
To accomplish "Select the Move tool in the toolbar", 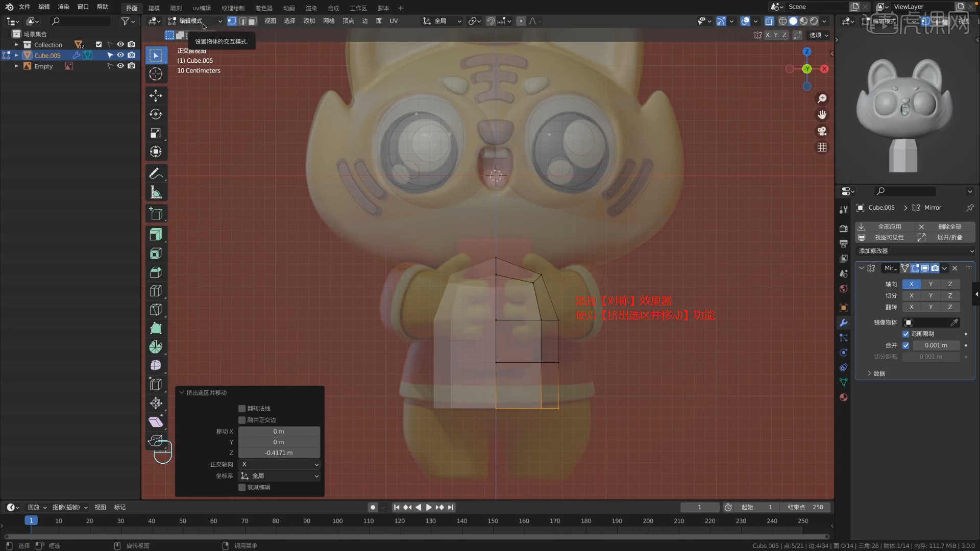I will (156, 95).
